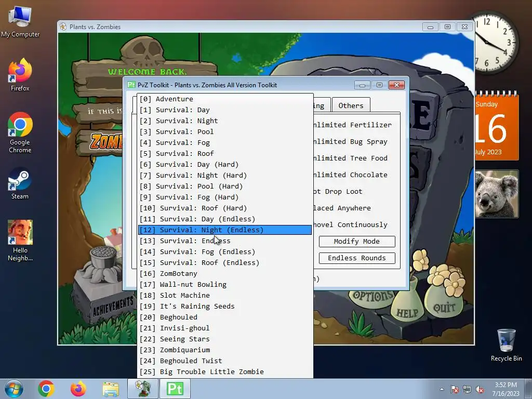Viewport: 532px width, 399px height.
Task: Toggle Shovel Continuously option
Action: 351,224
